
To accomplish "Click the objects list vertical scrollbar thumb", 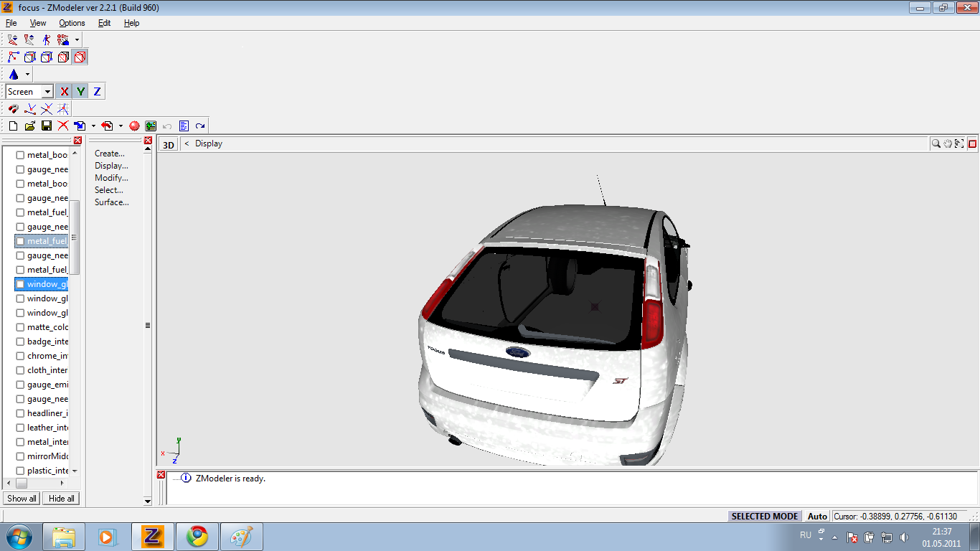I will (74, 237).
